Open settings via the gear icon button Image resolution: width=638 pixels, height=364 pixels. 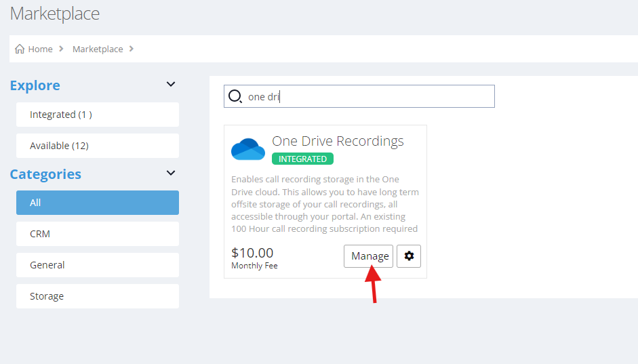tap(409, 256)
